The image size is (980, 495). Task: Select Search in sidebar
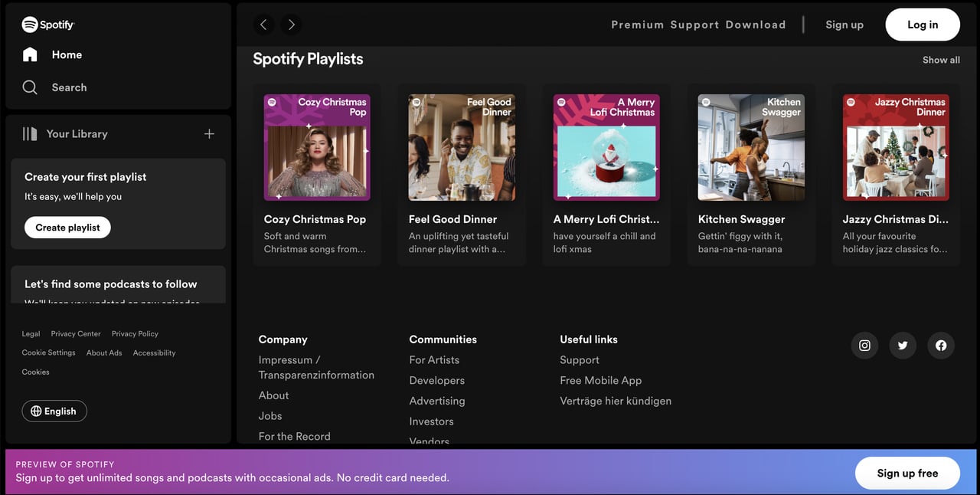coord(69,87)
